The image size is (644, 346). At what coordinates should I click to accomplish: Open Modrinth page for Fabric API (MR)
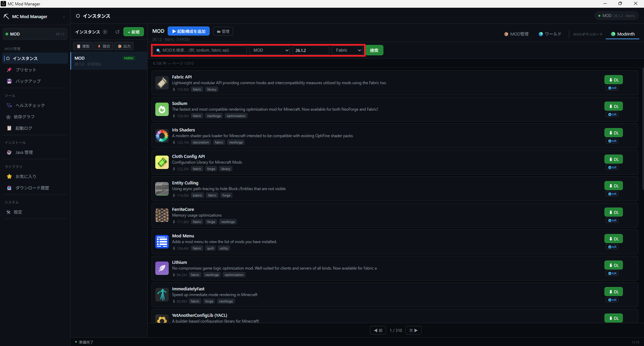pos(612,88)
